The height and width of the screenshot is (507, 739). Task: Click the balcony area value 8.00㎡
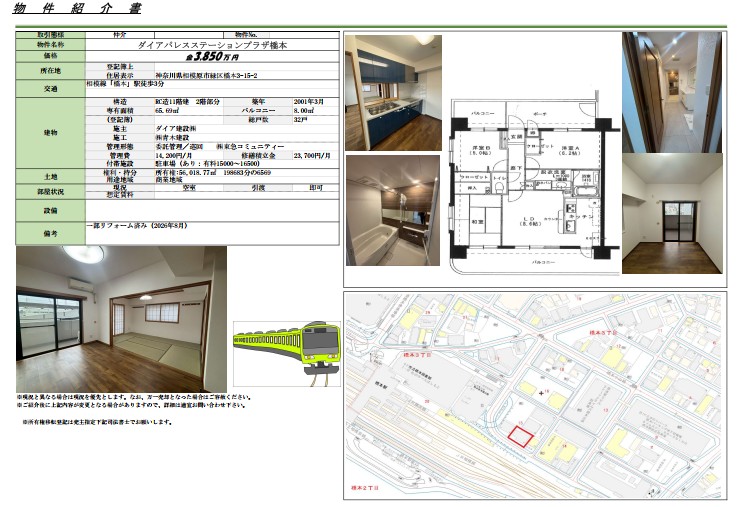pos(304,111)
